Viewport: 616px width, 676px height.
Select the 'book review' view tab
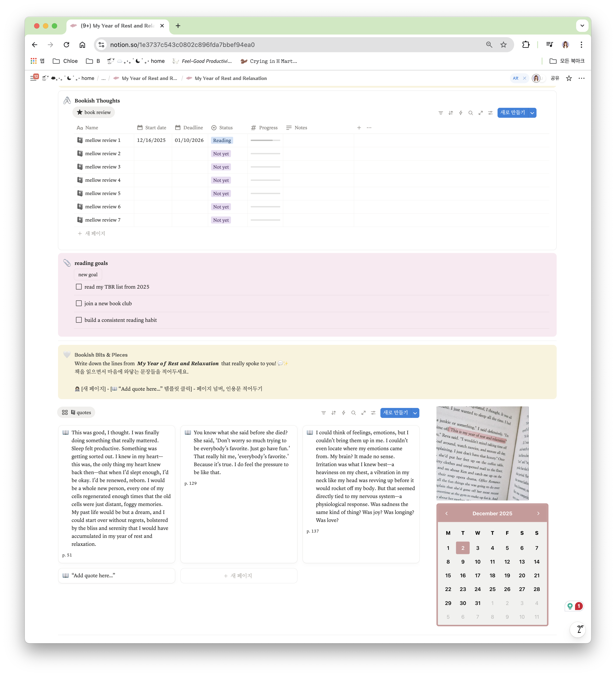94,112
